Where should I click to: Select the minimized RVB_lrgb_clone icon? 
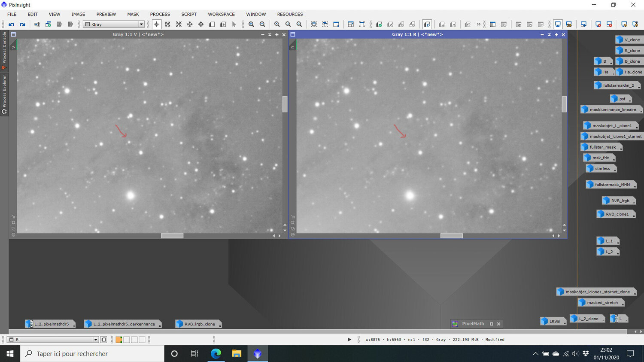tap(198, 324)
